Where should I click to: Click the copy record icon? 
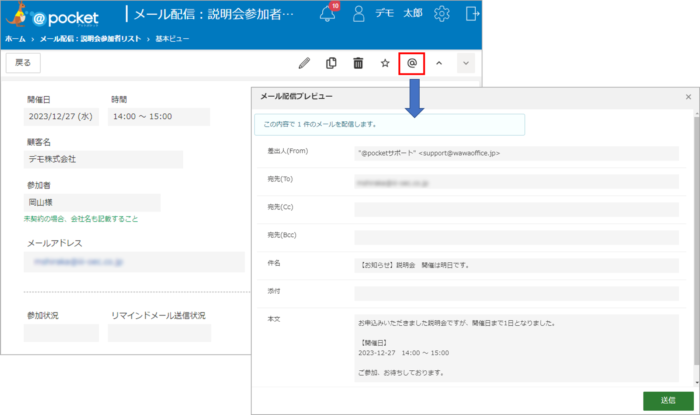pos(331,63)
